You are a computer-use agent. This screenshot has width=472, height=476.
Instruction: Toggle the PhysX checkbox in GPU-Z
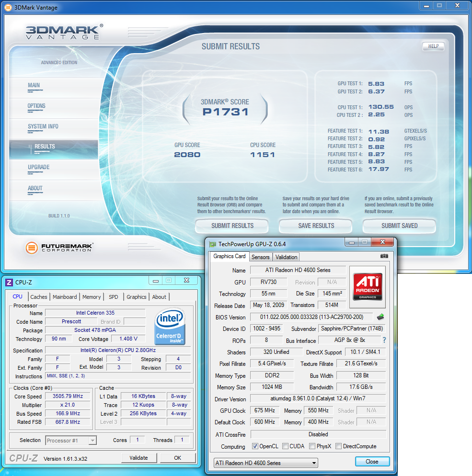(x=312, y=446)
